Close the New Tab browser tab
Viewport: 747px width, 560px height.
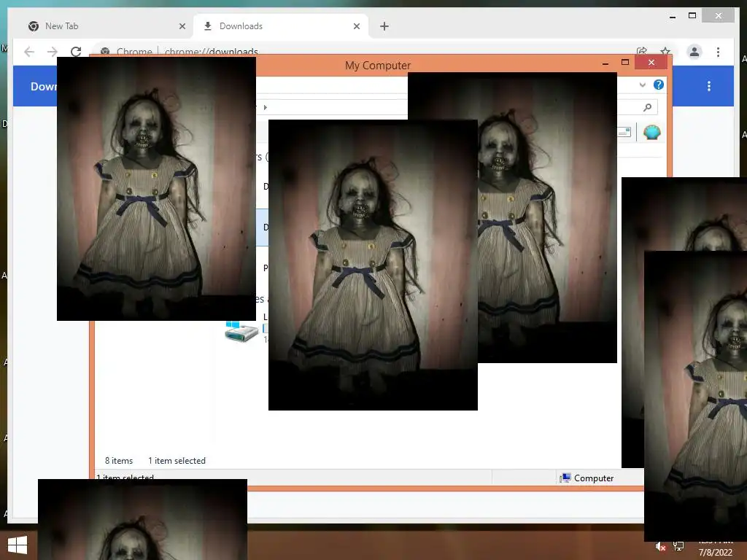(x=182, y=26)
